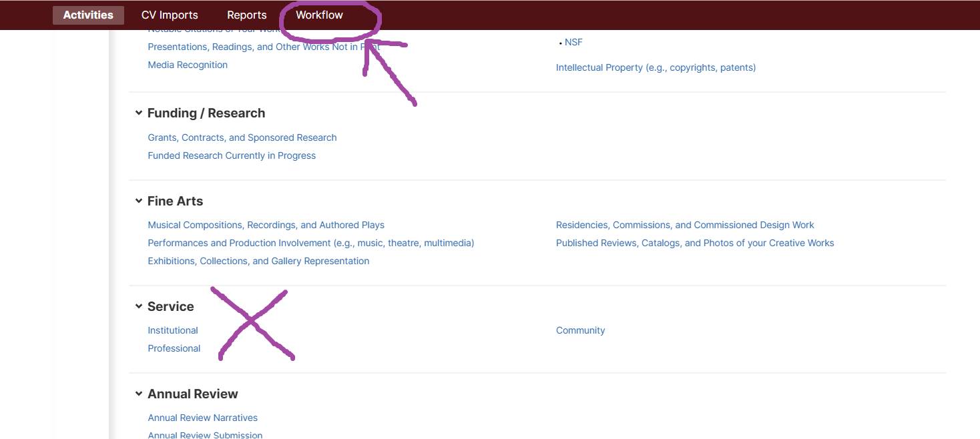980x439 pixels.
Task: Open Exhibitions, Collections, and Gallery Representation
Action: click(x=258, y=261)
